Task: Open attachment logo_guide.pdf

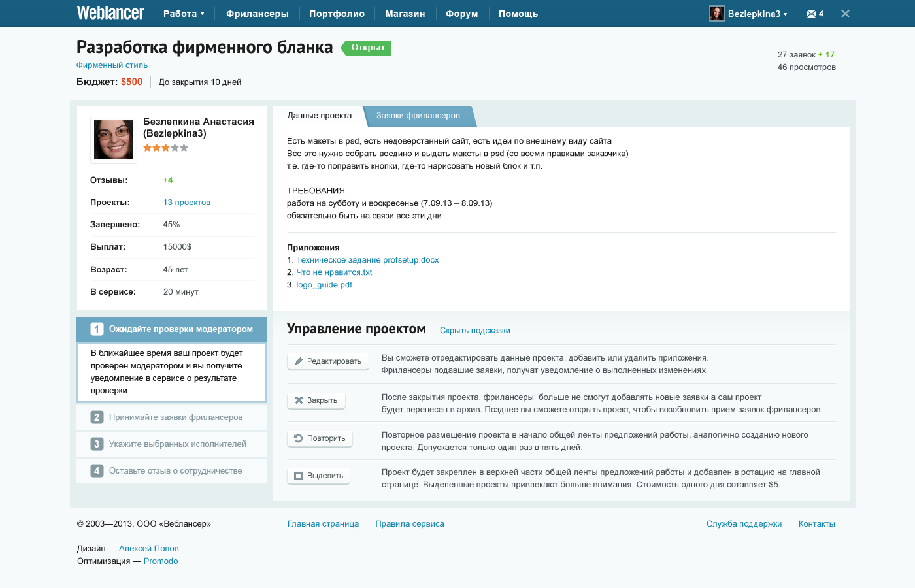Action: [x=324, y=285]
